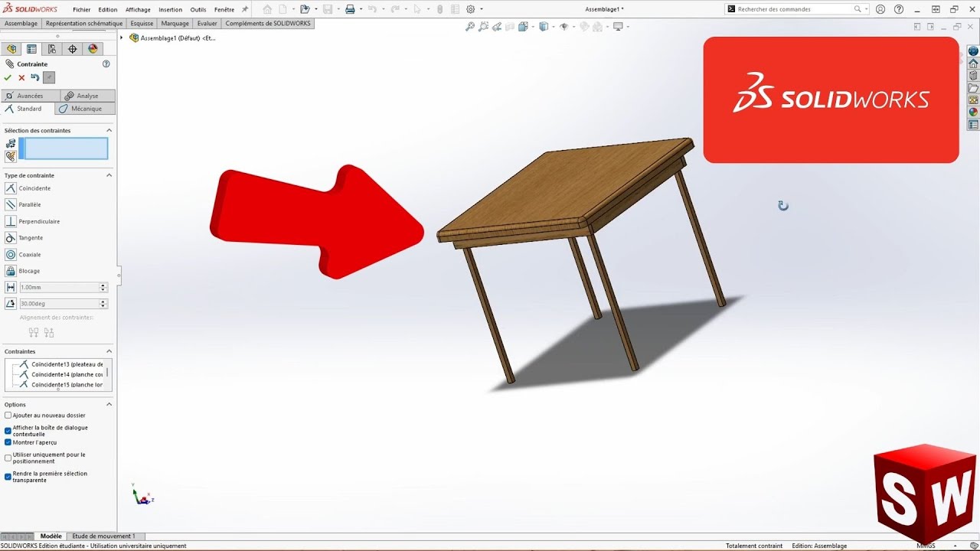This screenshot has height=551, width=980.
Task: Open the search commands dropdown arrow
Action: 866,9
